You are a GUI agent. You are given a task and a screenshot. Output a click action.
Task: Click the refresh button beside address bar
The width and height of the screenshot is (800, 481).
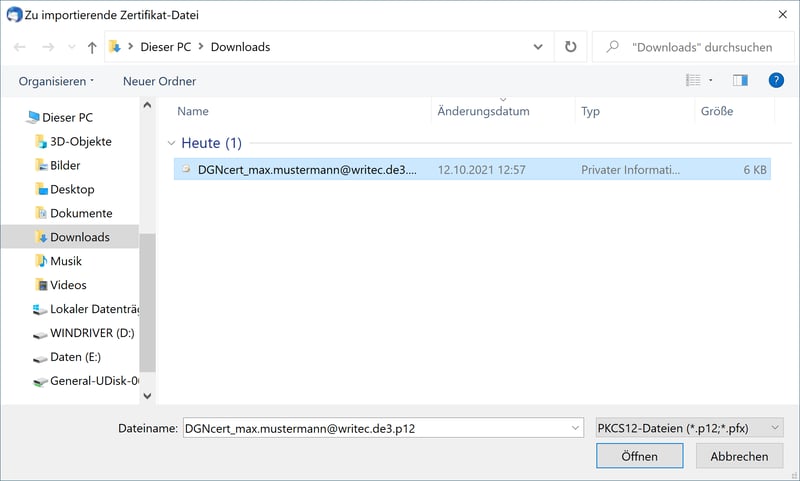click(x=570, y=47)
